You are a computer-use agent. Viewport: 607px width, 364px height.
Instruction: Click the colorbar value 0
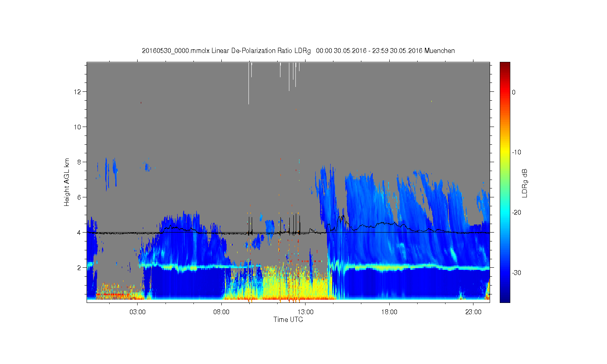point(514,92)
